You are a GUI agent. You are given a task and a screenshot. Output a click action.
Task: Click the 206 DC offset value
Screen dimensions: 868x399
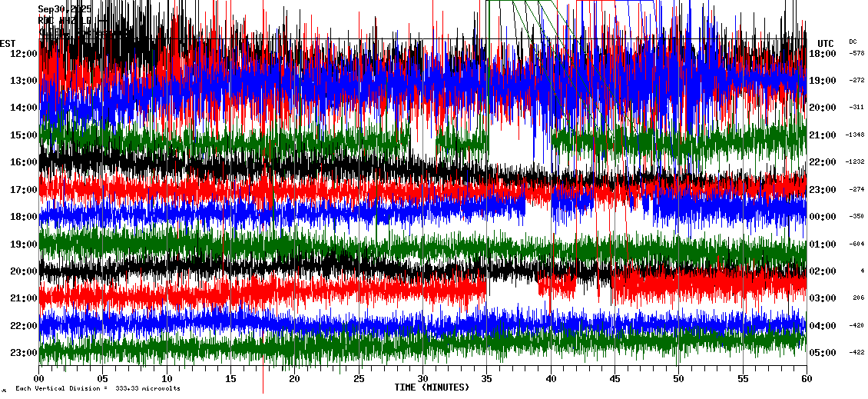(x=858, y=298)
